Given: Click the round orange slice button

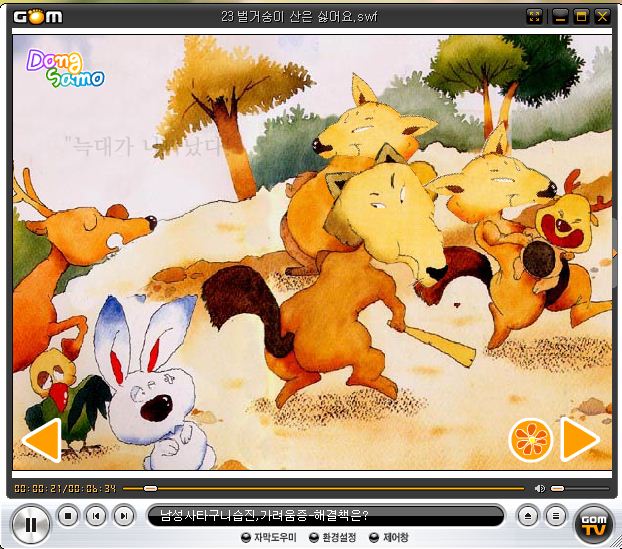Looking at the screenshot, I should point(530,439).
